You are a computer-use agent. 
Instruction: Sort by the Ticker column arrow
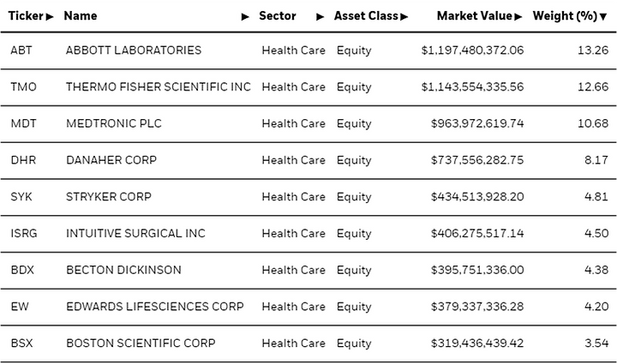click(x=49, y=16)
